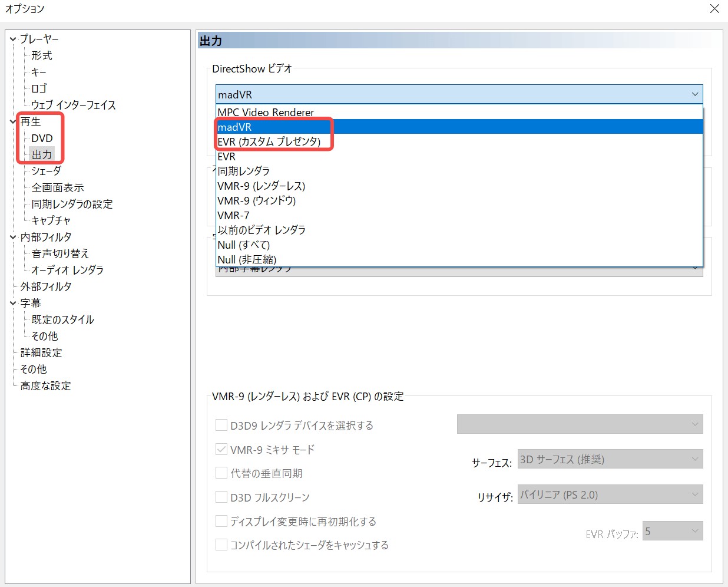Open キャプチャ settings page
This screenshot has height=587, width=728.
[51, 220]
